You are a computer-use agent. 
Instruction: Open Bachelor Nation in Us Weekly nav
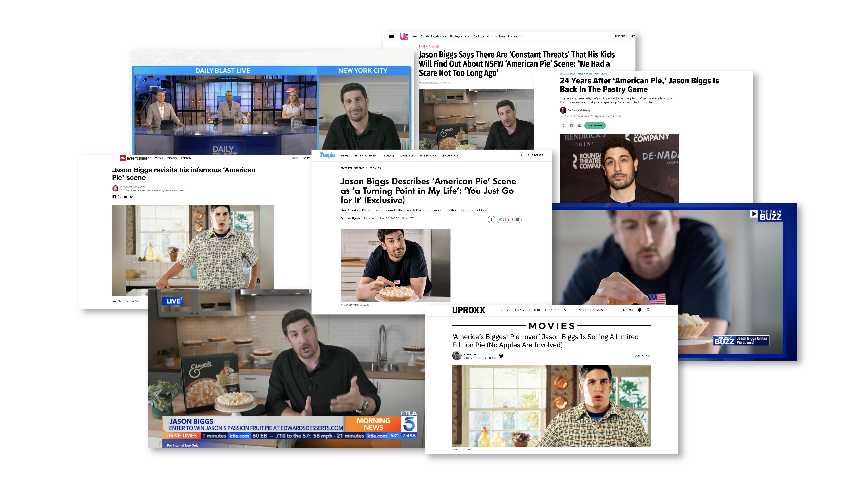tap(483, 36)
